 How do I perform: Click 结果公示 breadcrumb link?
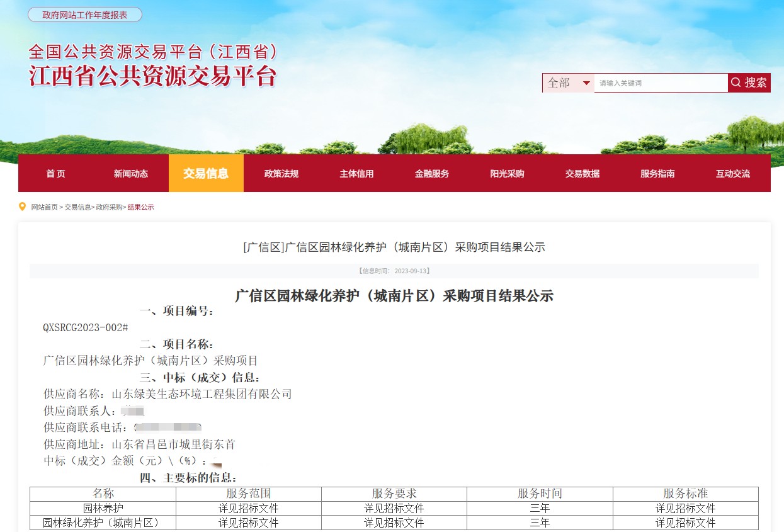(140, 207)
